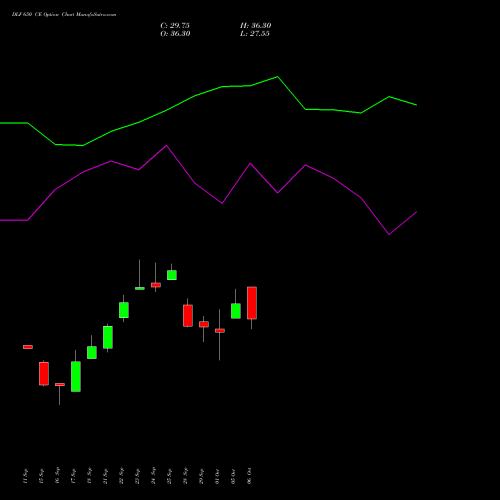Click the chart title text 'DLF 650 CE Option Chart'
Viewport: 500px width, 500px height.
(x=43, y=15)
